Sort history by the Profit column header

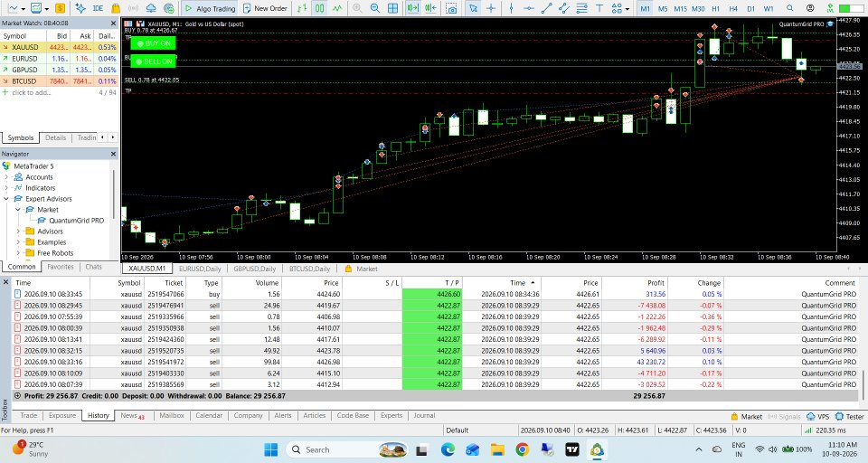pyautogui.click(x=635, y=282)
